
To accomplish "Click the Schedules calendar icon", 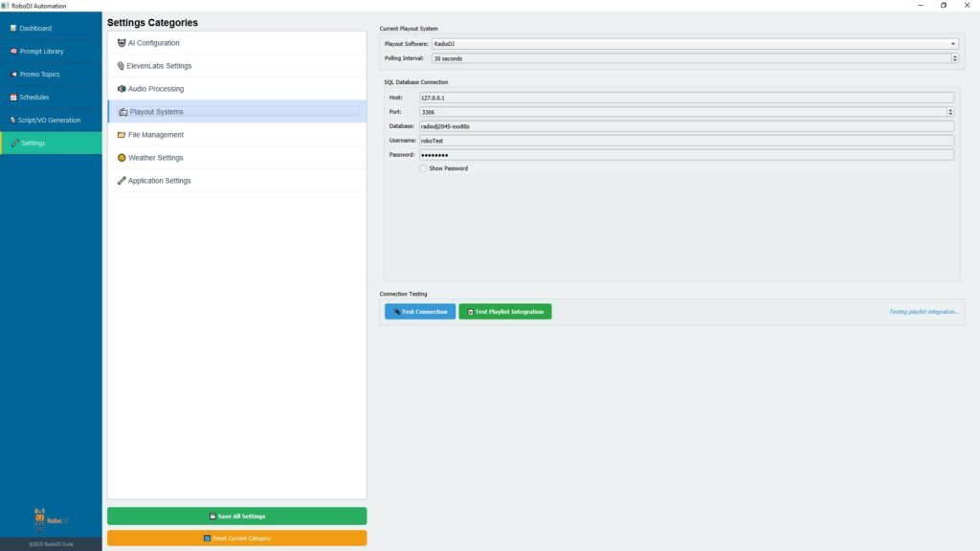I will [x=13, y=98].
